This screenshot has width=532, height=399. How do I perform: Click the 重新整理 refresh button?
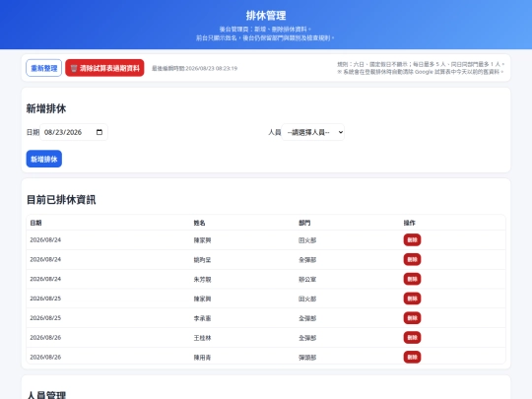pyautogui.click(x=43, y=68)
